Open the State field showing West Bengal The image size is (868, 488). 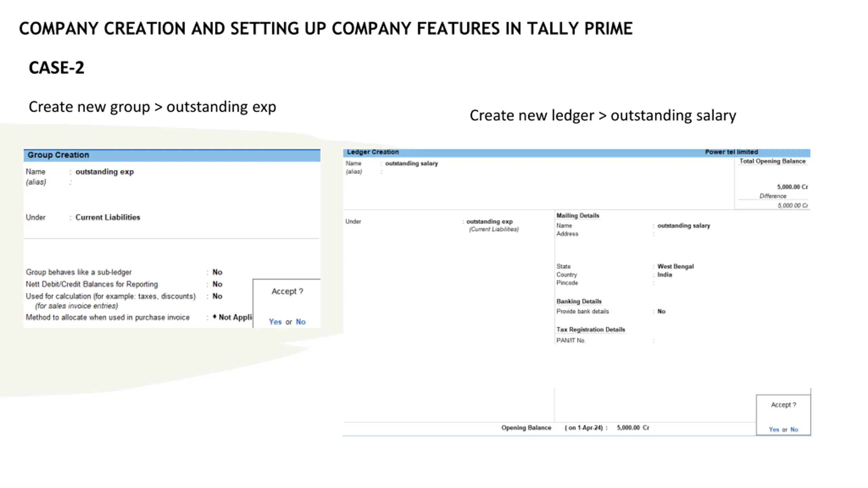point(675,266)
